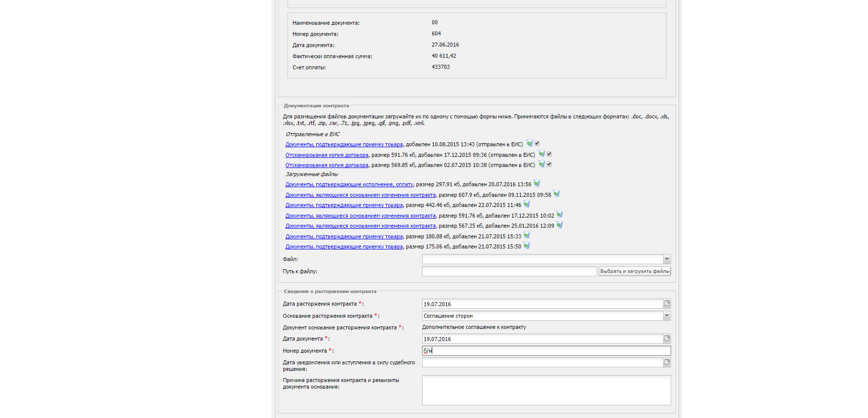The width and height of the screenshot is (868, 418).
Task: Open calendar for Дата документа field
Action: pyautogui.click(x=667, y=339)
